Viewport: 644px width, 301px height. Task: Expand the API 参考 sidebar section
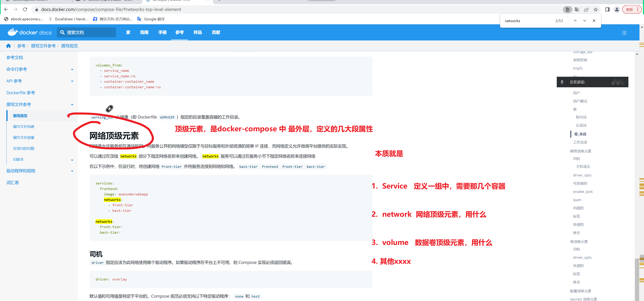tap(72, 81)
